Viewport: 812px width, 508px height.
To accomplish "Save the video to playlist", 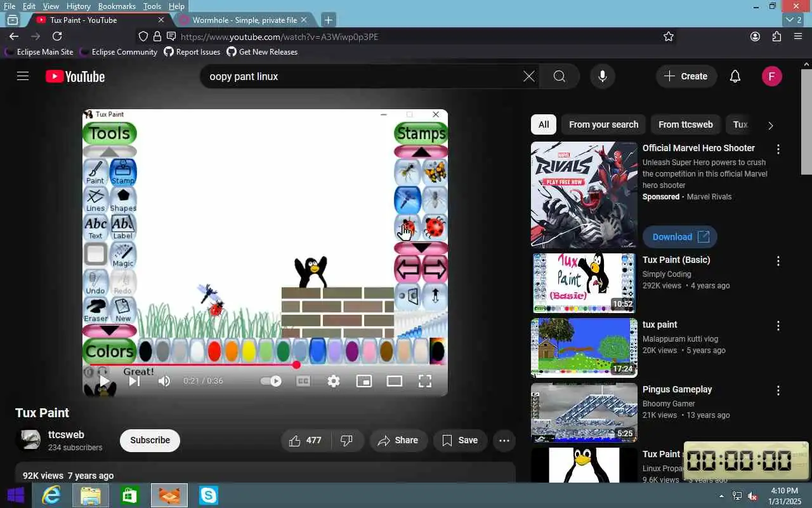I will click(x=460, y=440).
